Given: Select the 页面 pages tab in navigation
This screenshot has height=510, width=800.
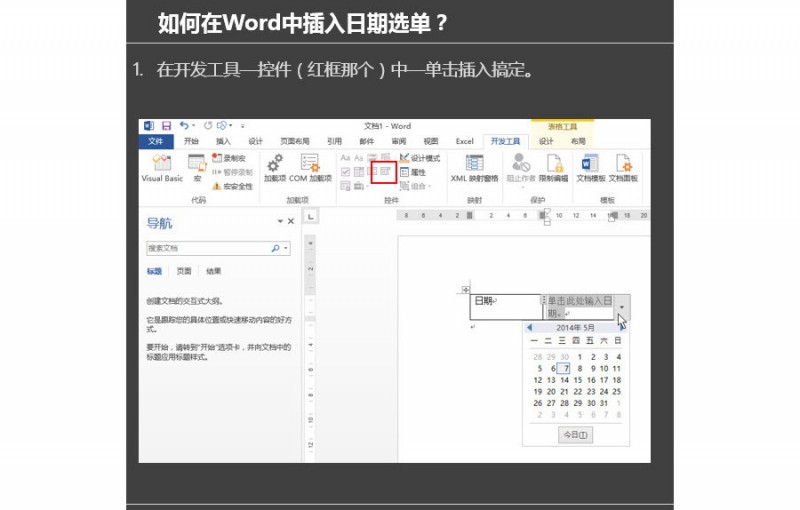Looking at the screenshot, I should pyautogui.click(x=184, y=271).
